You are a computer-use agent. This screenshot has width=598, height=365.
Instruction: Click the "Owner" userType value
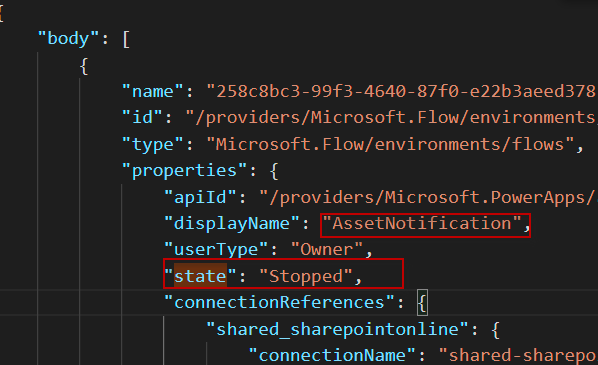[327, 250]
